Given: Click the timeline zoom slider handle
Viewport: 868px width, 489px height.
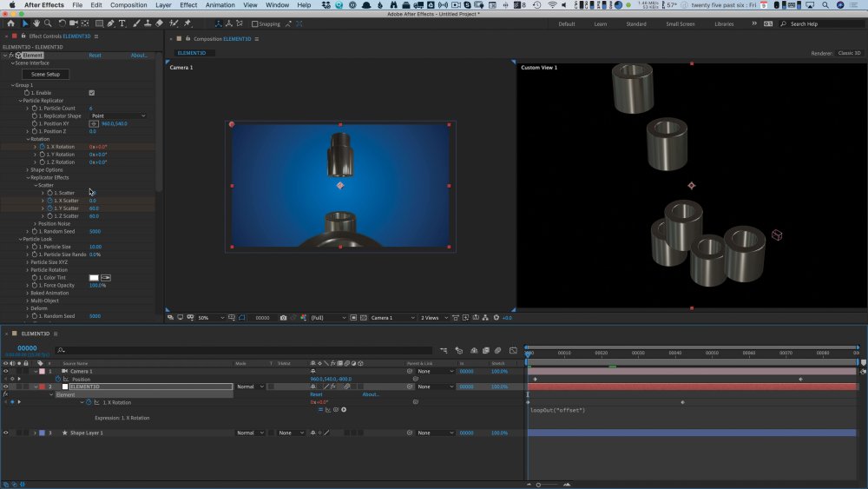Looking at the screenshot, I should [x=538, y=485].
